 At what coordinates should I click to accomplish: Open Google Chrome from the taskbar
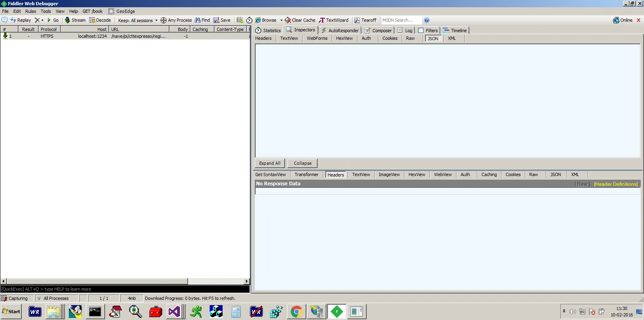coord(296,312)
